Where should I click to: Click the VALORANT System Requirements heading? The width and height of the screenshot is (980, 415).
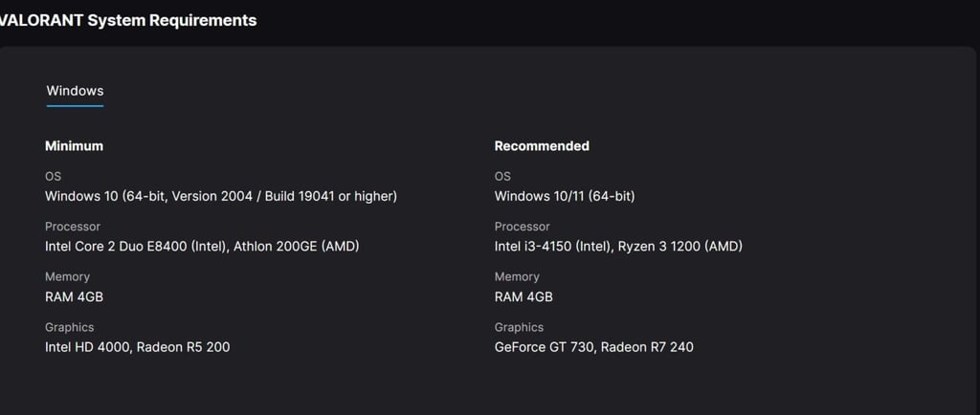tap(128, 21)
